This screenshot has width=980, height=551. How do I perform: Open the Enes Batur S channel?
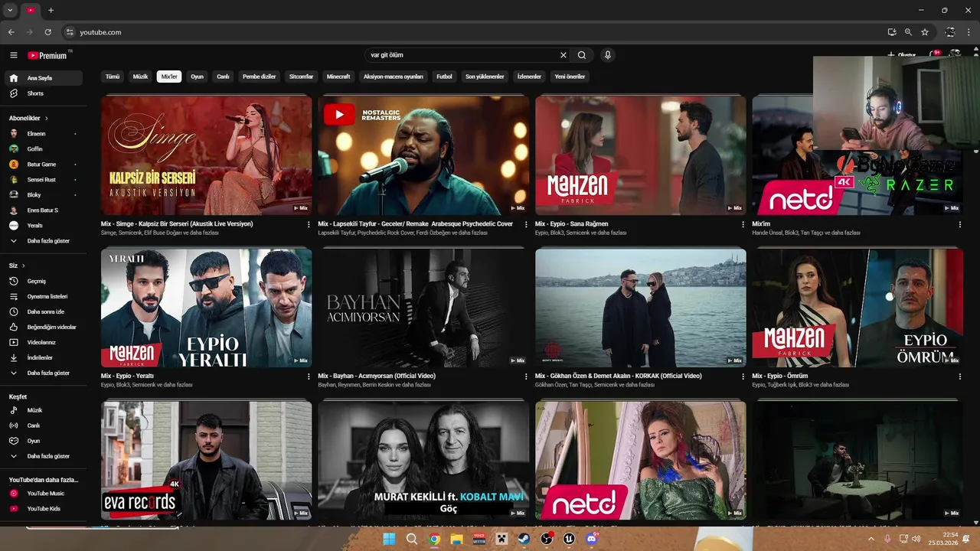click(44, 210)
